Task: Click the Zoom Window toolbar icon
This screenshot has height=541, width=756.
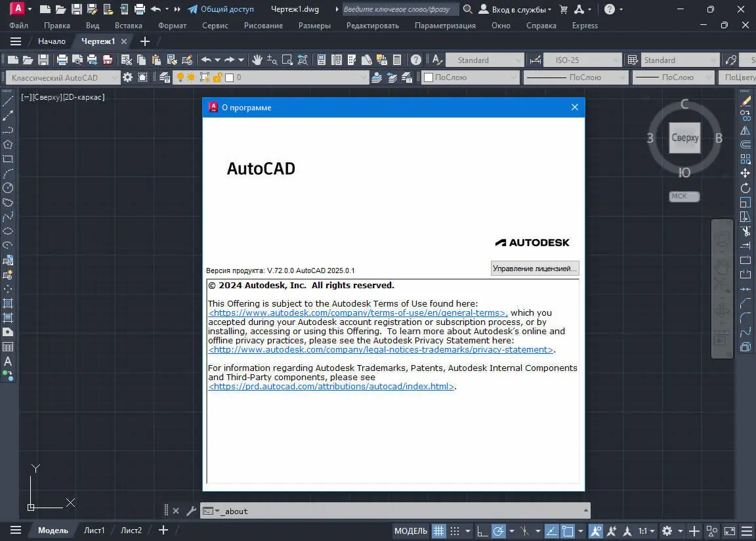Action: pyautogui.click(x=287, y=60)
